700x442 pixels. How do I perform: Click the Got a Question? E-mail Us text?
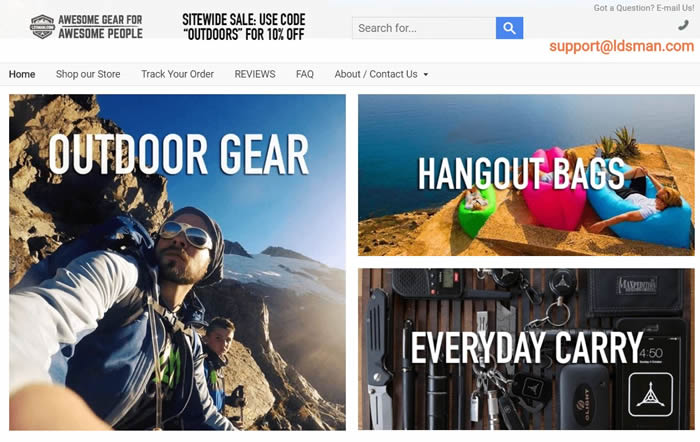[x=644, y=8]
